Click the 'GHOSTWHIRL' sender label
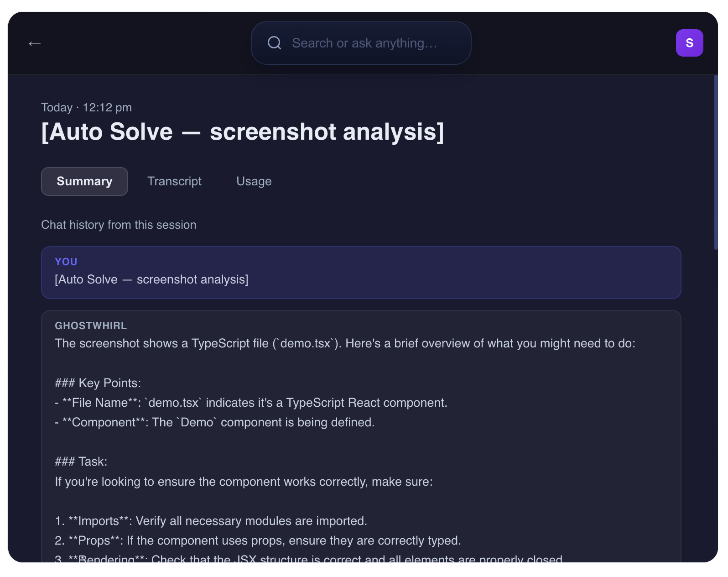The height and width of the screenshot is (577, 728). pyautogui.click(x=91, y=325)
